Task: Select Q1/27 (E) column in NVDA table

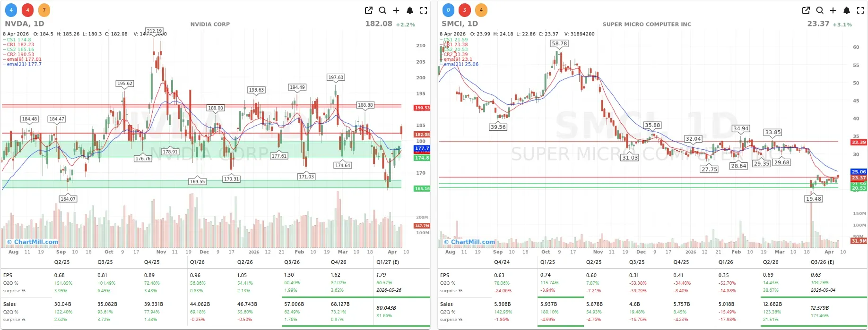Action: pos(388,262)
